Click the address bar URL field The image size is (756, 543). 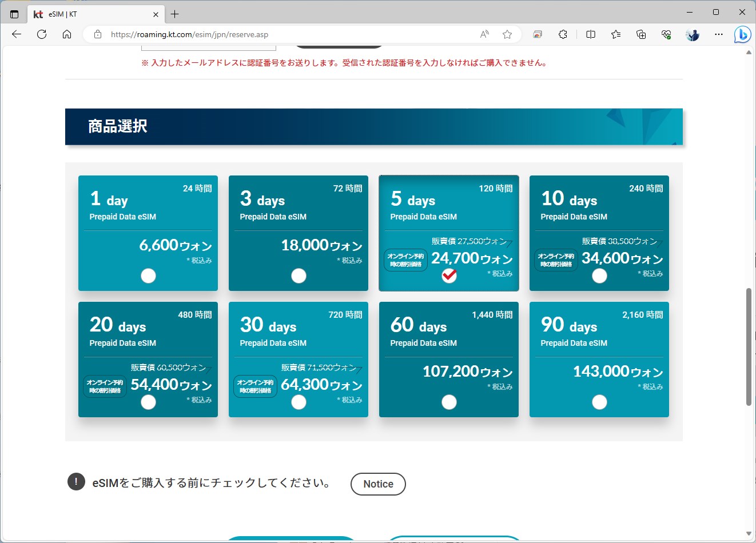[x=189, y=34]
